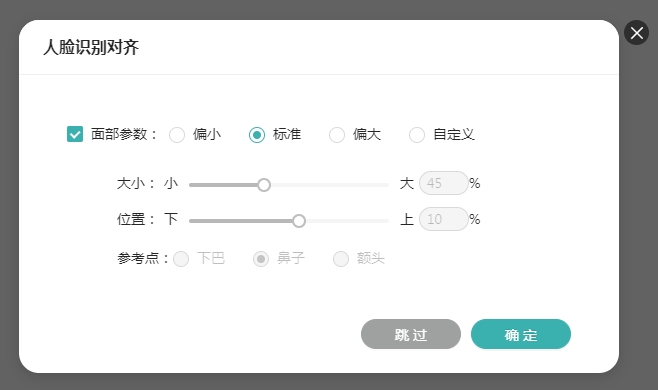
Task: Click the 自定义 label text
Action: click(454, 134)
